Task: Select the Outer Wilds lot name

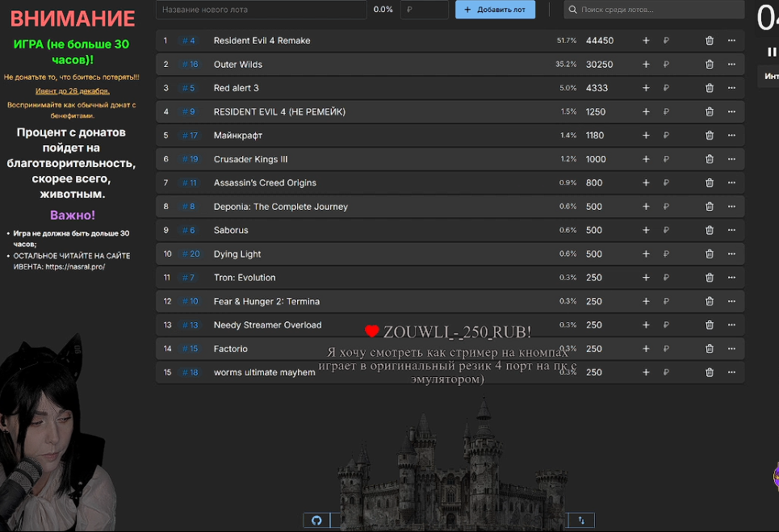Action: [238, 65]
